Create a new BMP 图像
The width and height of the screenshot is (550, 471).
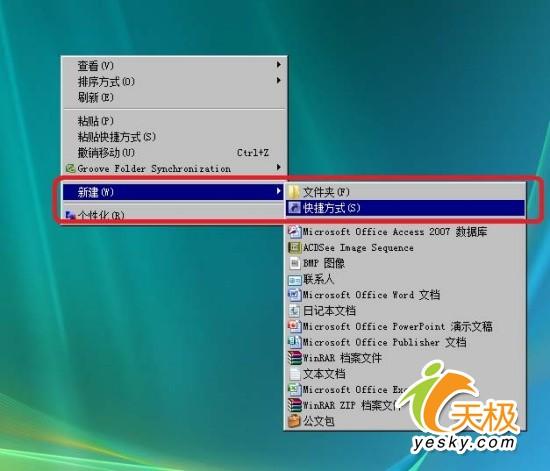pyautogui.click(x=405, y=263)
